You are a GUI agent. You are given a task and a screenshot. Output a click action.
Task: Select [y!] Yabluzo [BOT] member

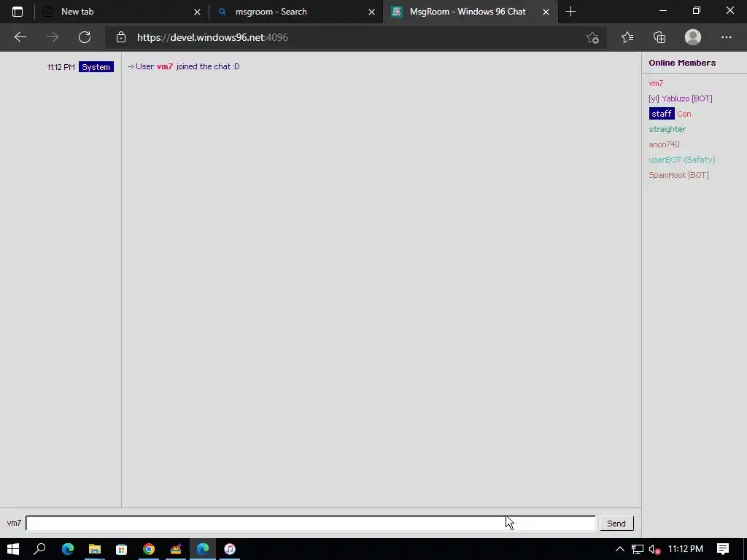click(x=681, y=98)
